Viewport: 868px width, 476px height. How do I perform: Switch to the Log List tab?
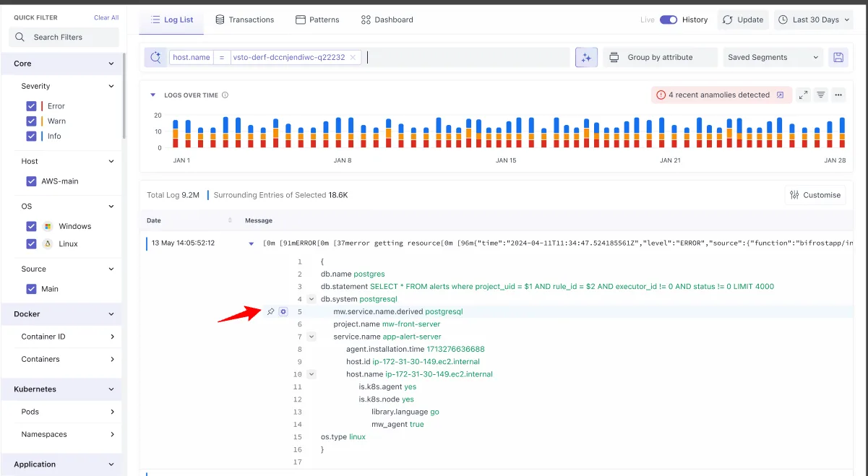coord(171,20)
